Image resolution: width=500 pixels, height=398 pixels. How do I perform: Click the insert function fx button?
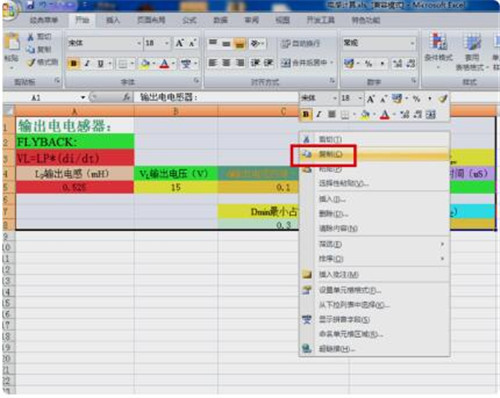(x=126, y=97)
